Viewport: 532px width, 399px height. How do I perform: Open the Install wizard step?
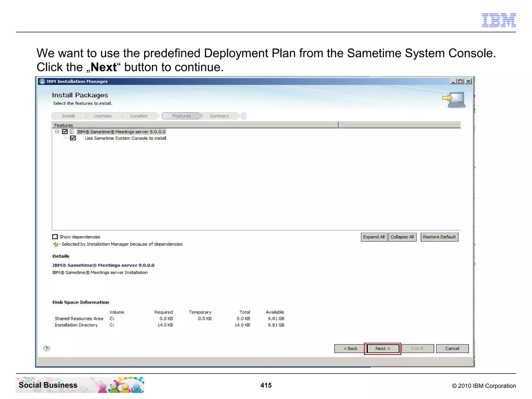[x=68, y=116]
